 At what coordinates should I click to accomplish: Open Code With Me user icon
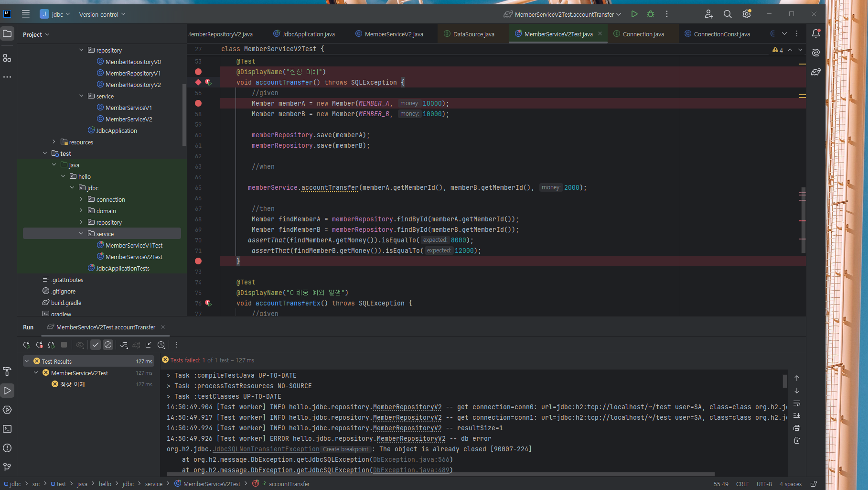point(709,14)
